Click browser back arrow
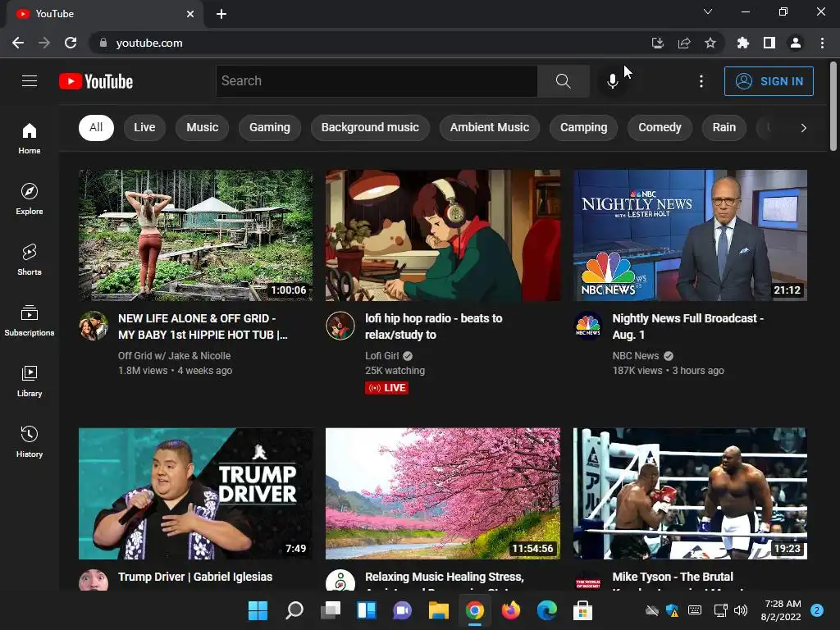Viewport: 840px width, 630px height. coord(18,43)
